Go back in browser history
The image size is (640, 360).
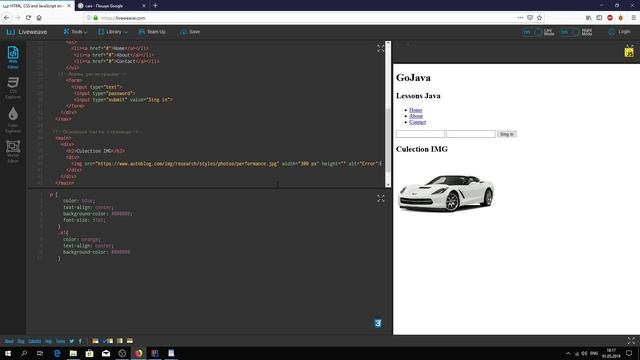pos(7,18)
